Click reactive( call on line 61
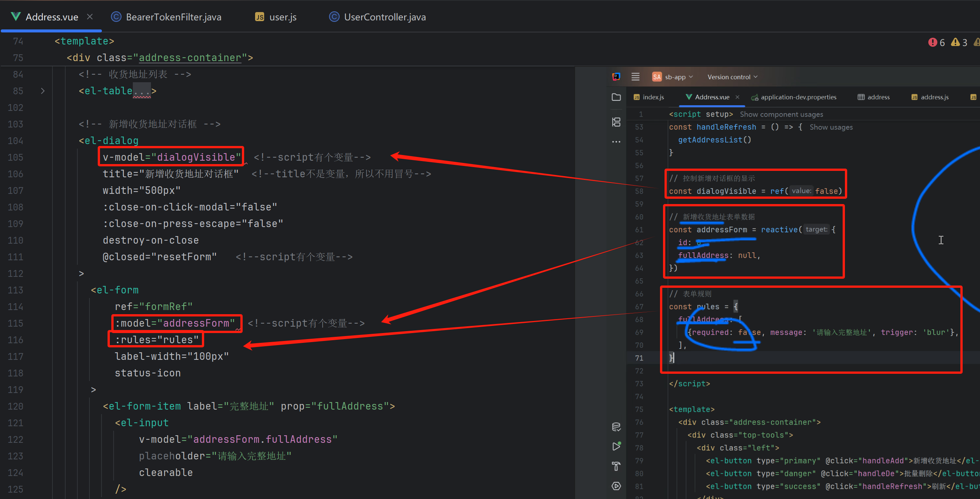Screen dimensions: 980x499 782,230
